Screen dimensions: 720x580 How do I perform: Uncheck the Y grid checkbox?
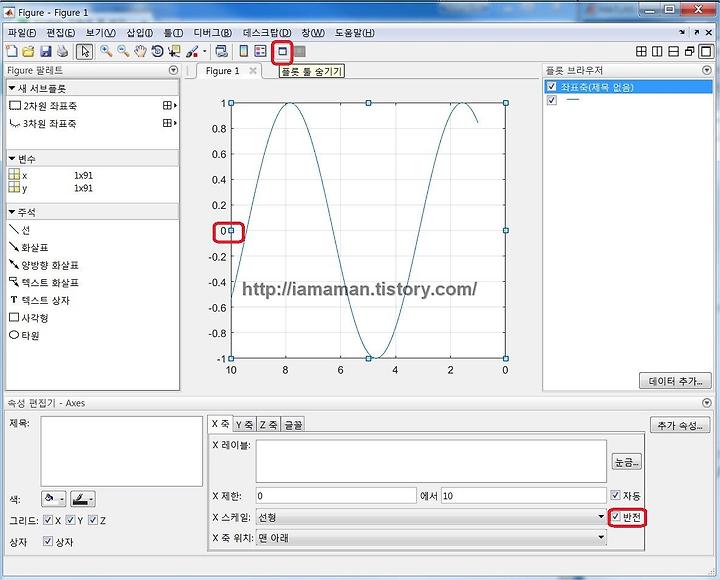pyautogui.click(x=70, y=520)
